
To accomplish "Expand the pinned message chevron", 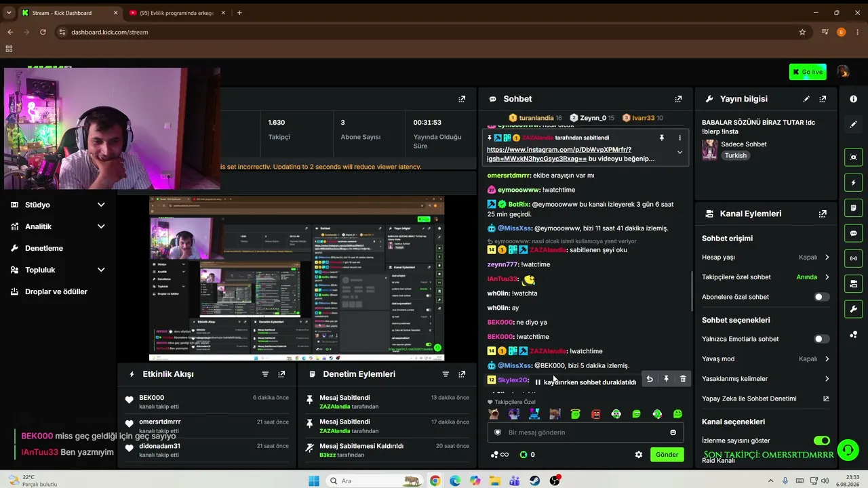I will pos(679,152).
